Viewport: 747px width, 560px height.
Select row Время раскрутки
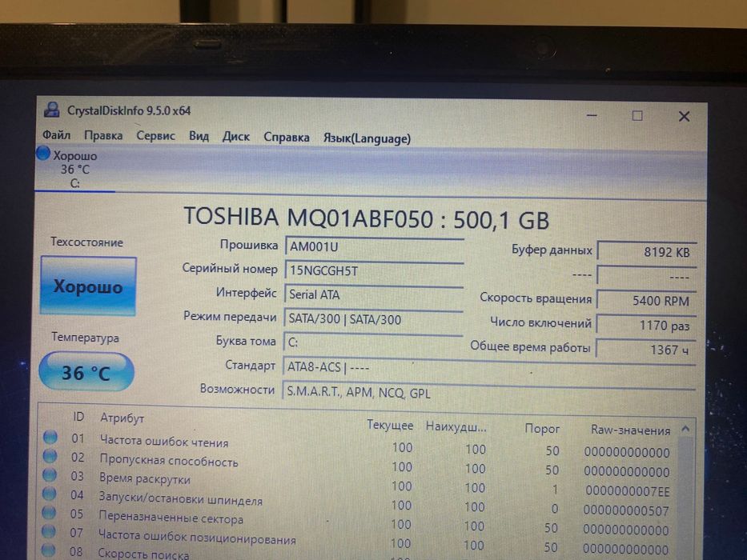(x=357, y=483)
